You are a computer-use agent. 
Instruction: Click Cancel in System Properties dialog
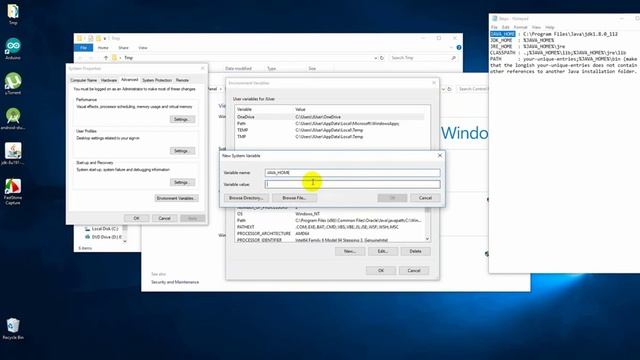pyautogui.click(x=164, y=218)
